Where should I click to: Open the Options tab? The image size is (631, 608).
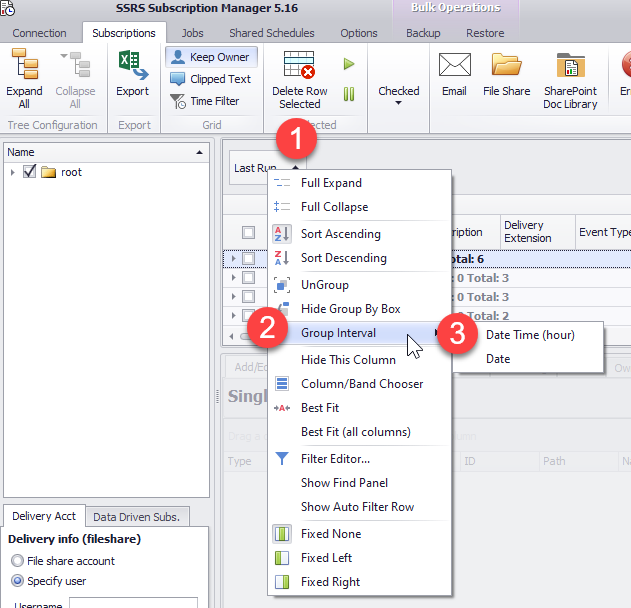click(x=359, y=33)
